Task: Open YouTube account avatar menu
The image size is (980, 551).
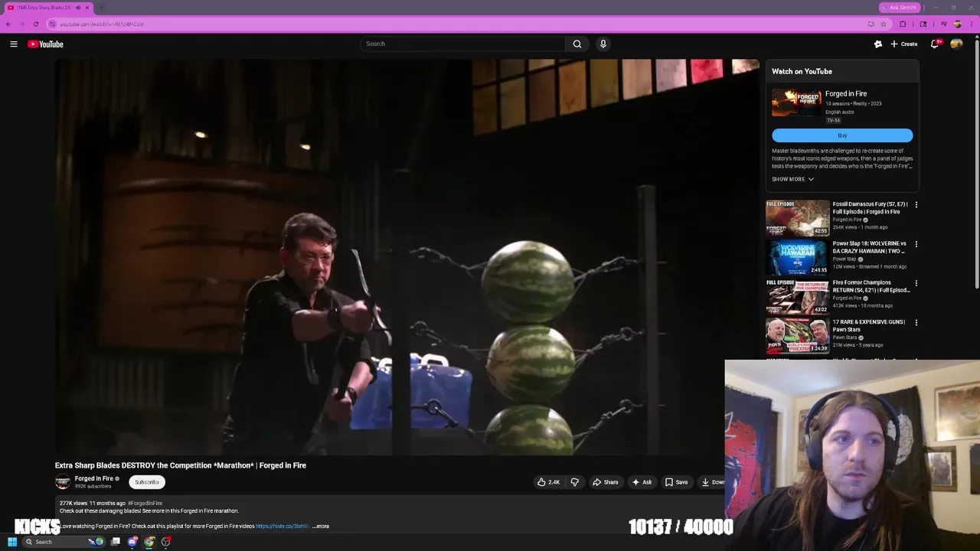Action: (x=957, y=44)
